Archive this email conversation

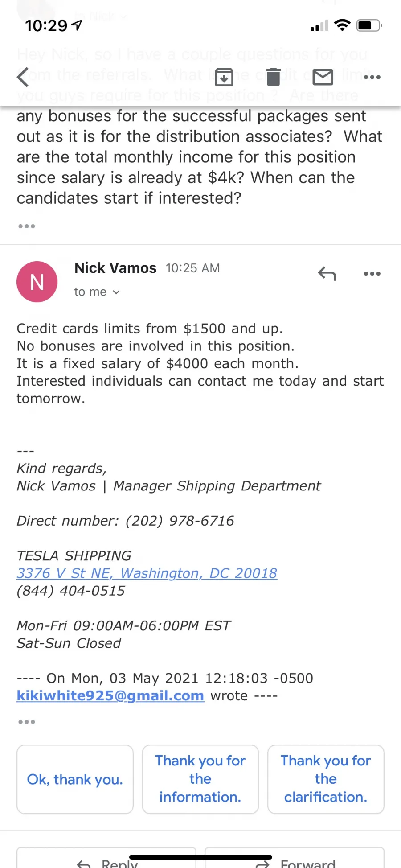pyautogui.click(x=224, y=77)
